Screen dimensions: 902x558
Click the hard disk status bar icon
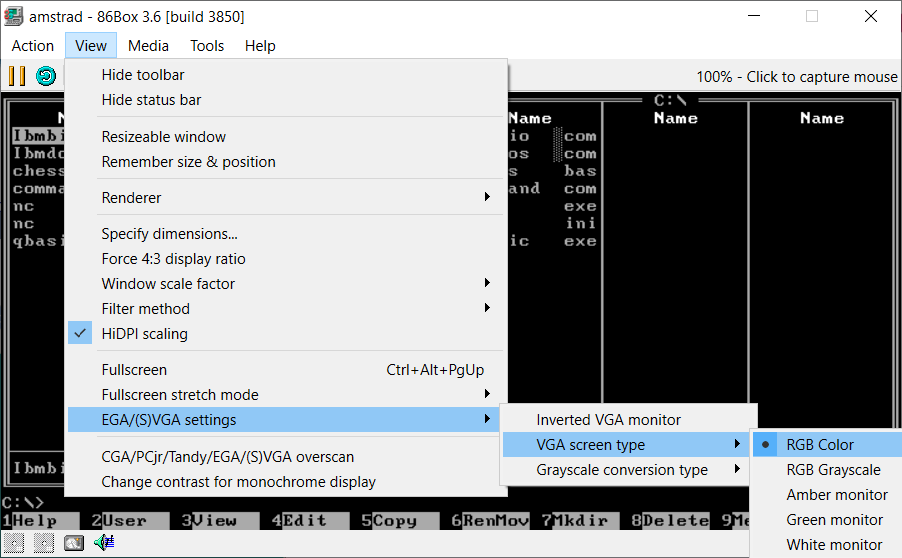coord(74,542)
